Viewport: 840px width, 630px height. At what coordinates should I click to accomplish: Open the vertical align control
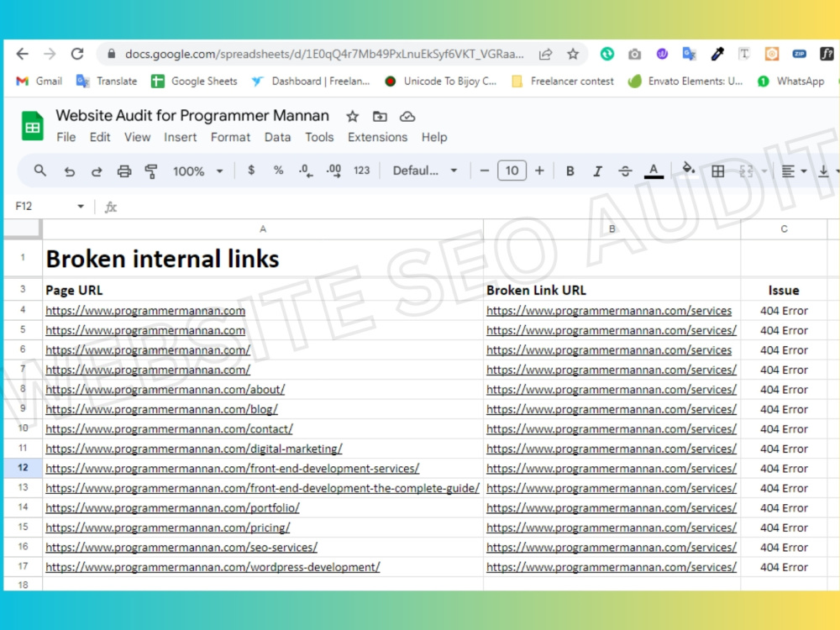point(823,171)
